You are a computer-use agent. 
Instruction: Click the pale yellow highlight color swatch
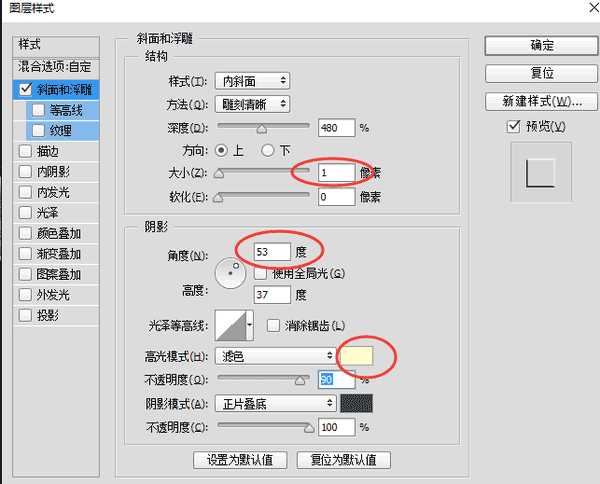click(356, 356)
